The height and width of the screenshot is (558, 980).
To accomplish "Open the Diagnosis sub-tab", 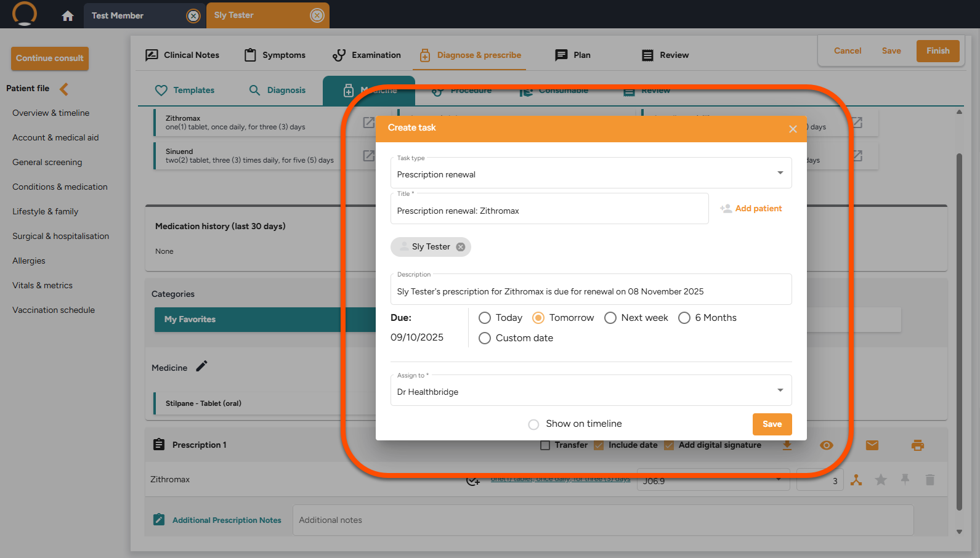I will [277, 91].
